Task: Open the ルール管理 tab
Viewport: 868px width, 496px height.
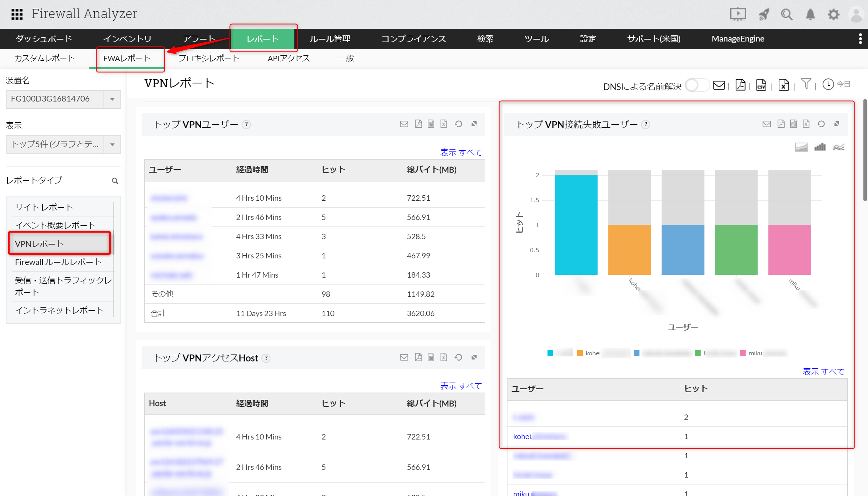Action: pyautogui.click(x=330, y=39)
